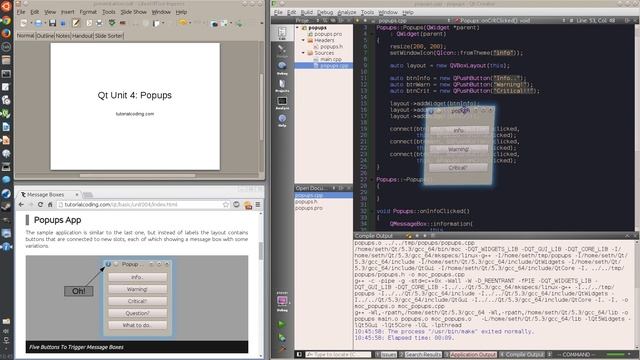The height and width of the screenshot is (360, 640).
Task: Toggle the Qt Creator sidebar visibility button
Action: tap(299, 354)
